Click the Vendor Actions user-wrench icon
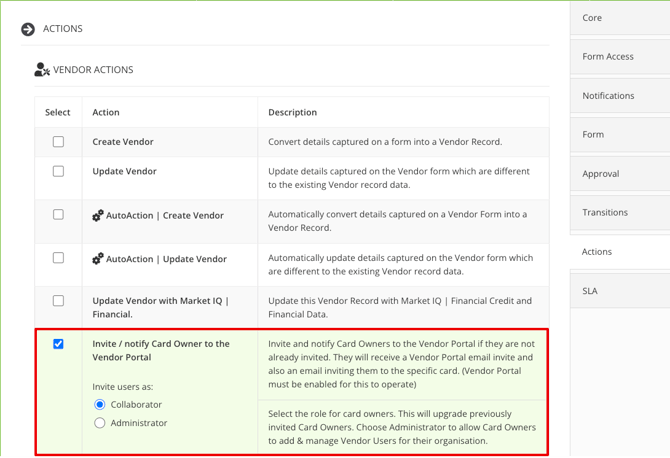Image resolution: width=670 pixels, height=458 pixels. click(42, 69)
